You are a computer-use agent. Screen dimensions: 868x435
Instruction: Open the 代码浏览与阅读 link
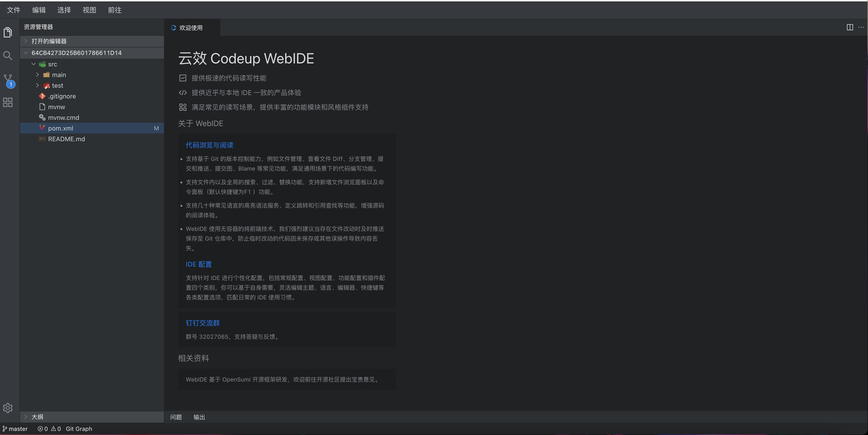click(x=210, y=145)
